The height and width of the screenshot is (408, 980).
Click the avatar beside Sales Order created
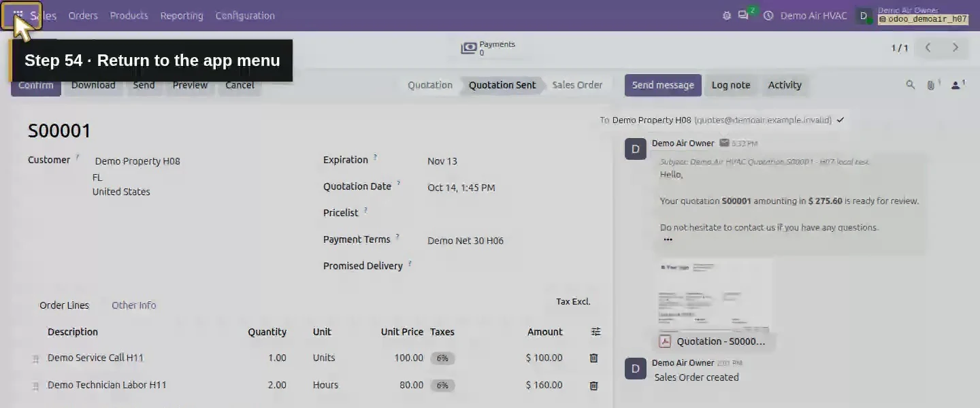click(x=636, y=369)
